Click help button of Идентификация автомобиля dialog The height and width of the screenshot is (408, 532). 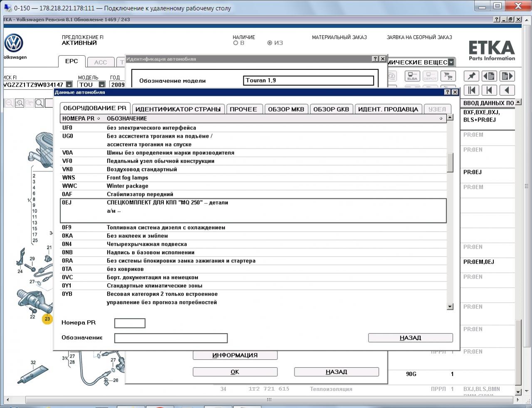pyautogui.click(x=375, y=59)
